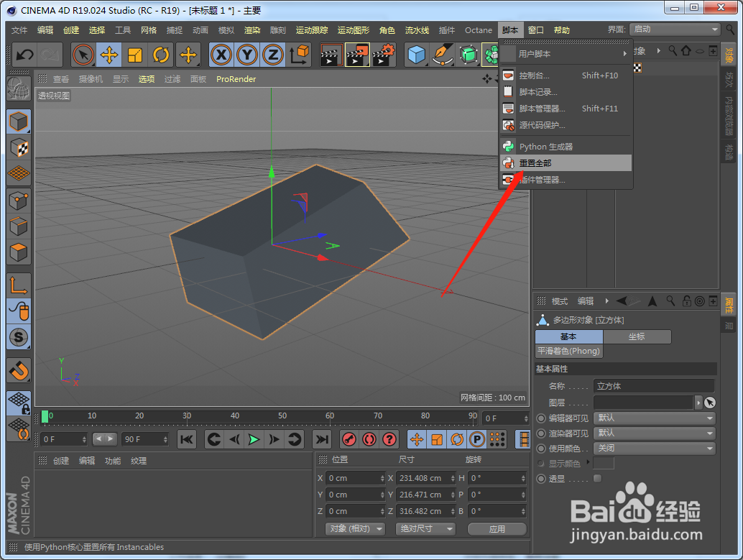
Task: Click 纹理 in material manager menu
Action: [x=139, y=461]
